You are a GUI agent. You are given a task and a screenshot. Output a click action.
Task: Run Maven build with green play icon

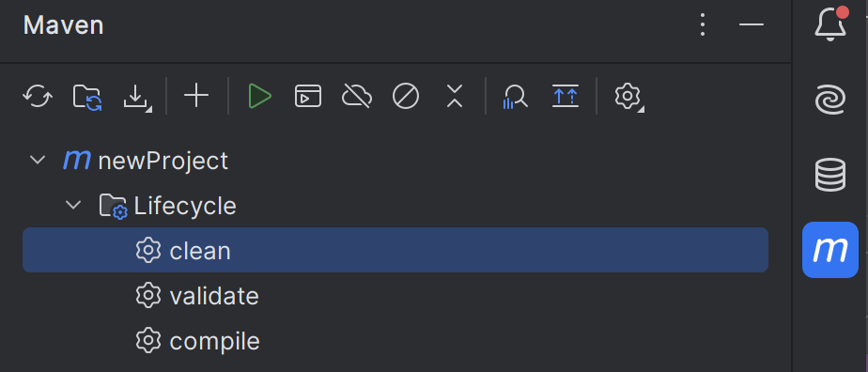[x=259, y=97]
